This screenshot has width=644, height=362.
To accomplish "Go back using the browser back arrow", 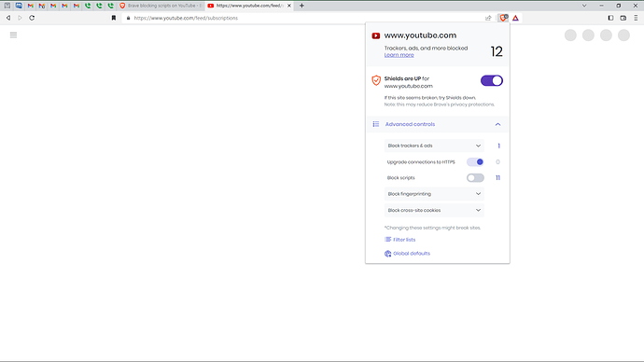I will tap(8, 18).
